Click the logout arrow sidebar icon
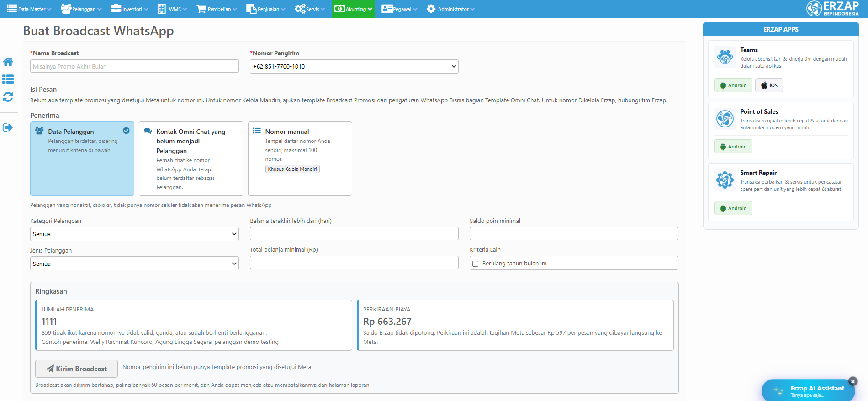868x401 pixels. (8, 127)
